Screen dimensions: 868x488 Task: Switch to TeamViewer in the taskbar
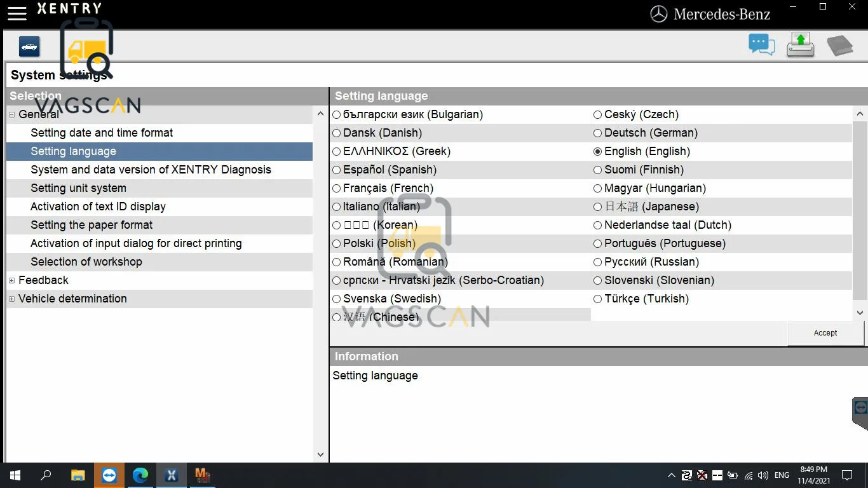[109, 475]
